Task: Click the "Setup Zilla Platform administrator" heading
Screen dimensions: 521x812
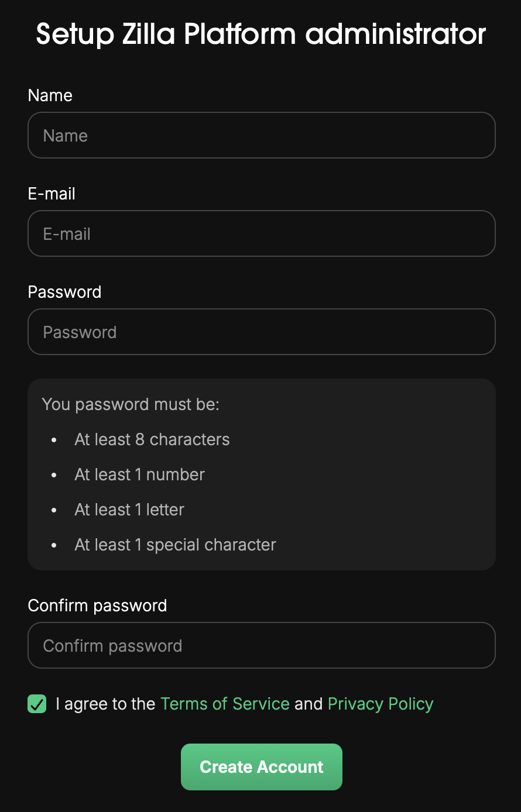Action: click(261, 34)
